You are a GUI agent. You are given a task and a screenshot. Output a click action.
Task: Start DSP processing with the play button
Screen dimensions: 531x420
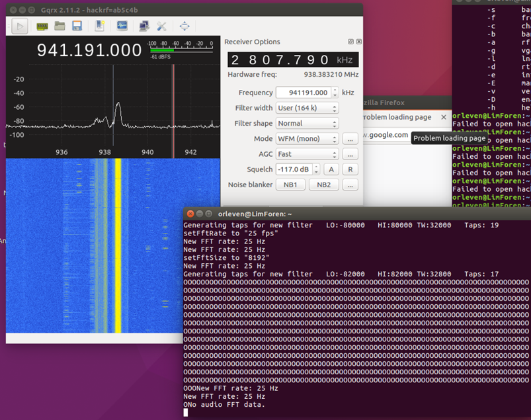[x=20, y=26]
